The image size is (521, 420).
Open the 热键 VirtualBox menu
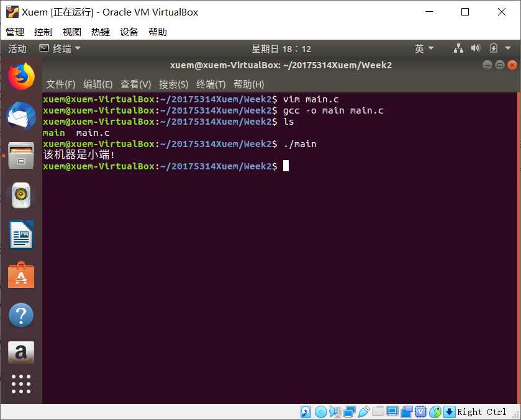[x=101, y=32]
